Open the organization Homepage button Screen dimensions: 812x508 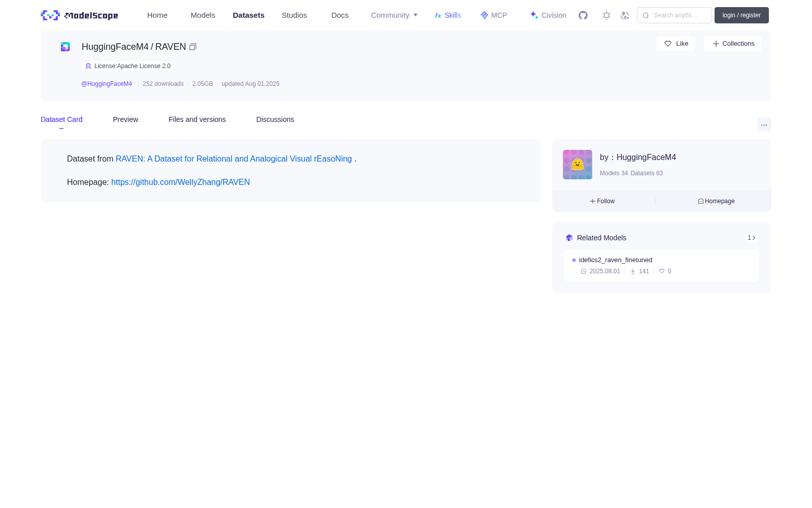coord(716,201)
